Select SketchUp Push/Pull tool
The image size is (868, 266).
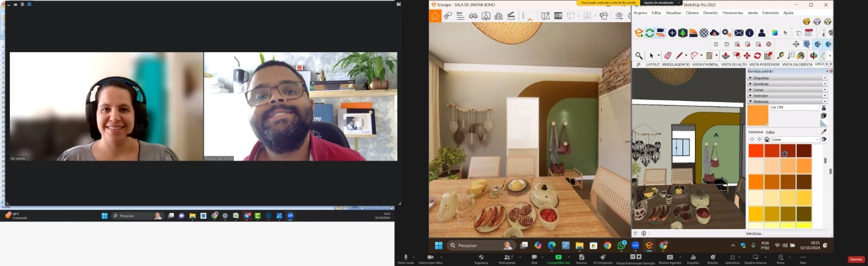tap(725, 55)
